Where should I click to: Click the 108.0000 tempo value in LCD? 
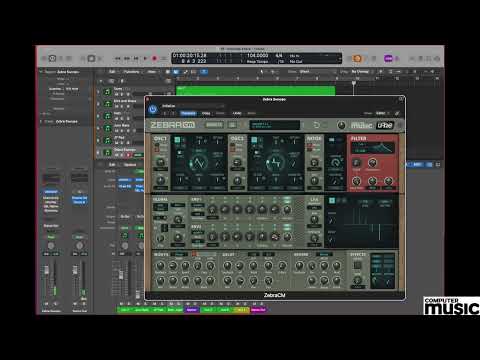coord(257,56)
